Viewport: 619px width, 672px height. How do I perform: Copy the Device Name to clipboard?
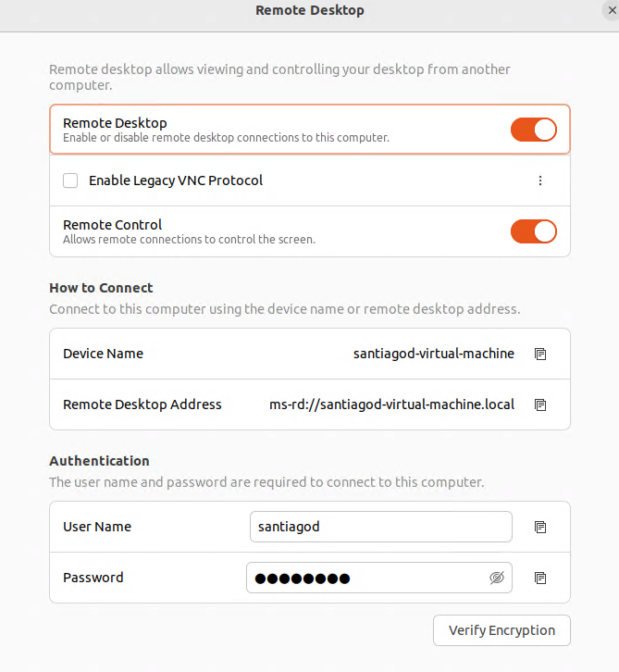point(540,354)
